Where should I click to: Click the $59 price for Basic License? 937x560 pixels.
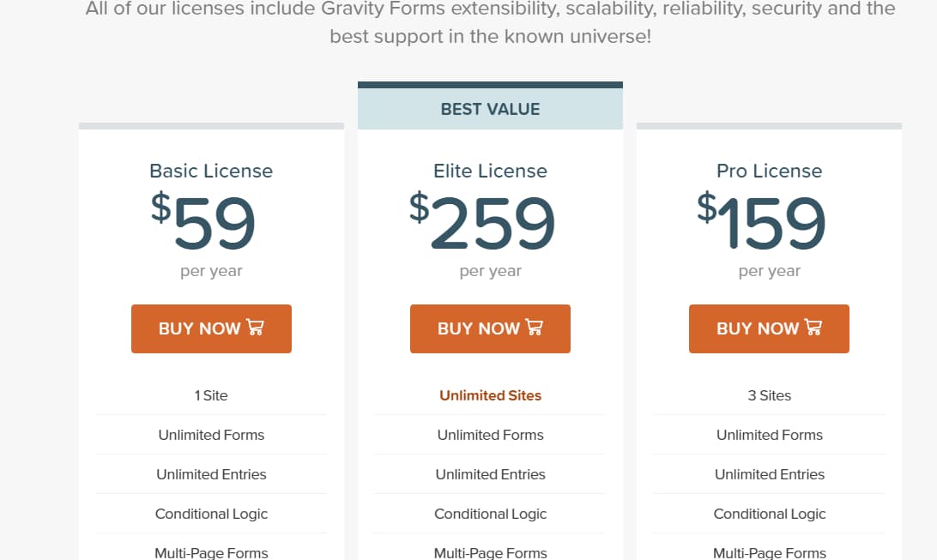pyautogui.click(x=211, y=223)
